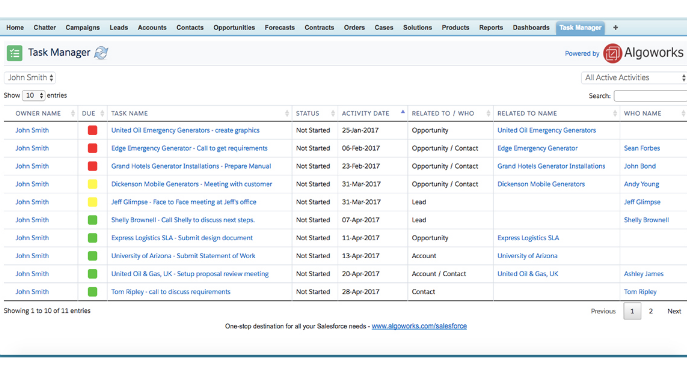Viewport: 687px width, 384px height.
Task: Sort by Due column arrows
Action: click(x=102, y=114)
